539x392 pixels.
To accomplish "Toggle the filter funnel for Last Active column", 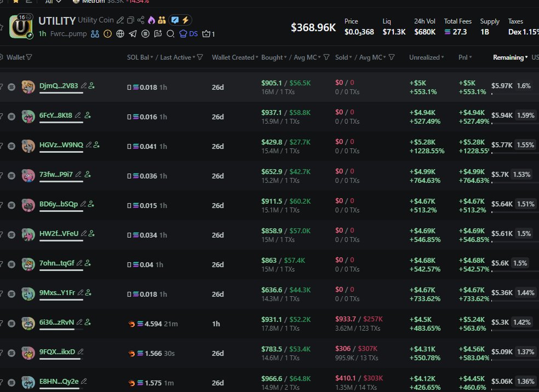I will coord(200,57).
